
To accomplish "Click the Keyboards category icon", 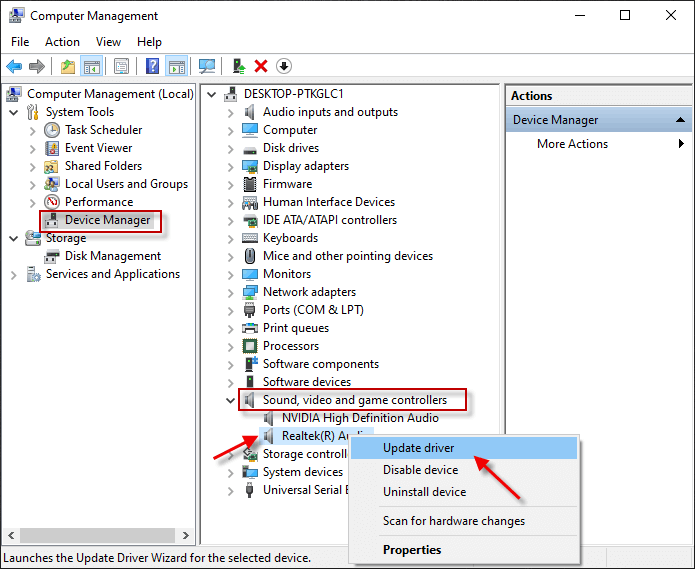I will coord(250,238).
